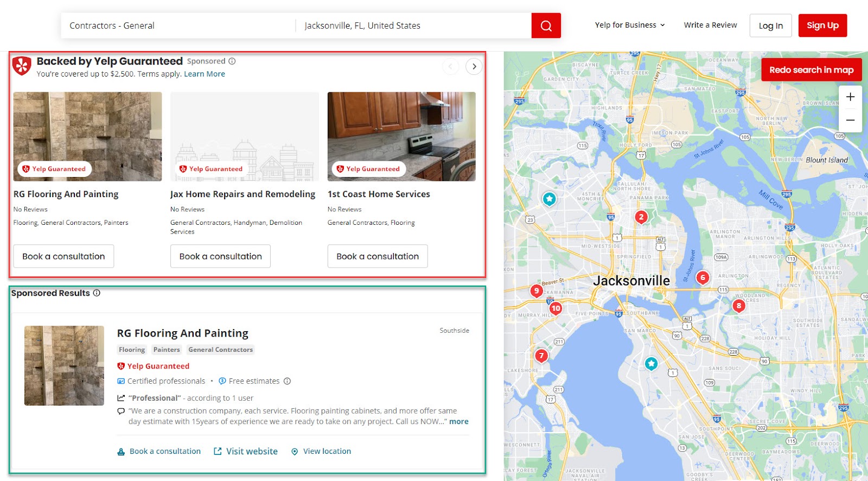Click the Southside neighborhood label
This screenshot has height=481, width=868.
pos(455,330)
